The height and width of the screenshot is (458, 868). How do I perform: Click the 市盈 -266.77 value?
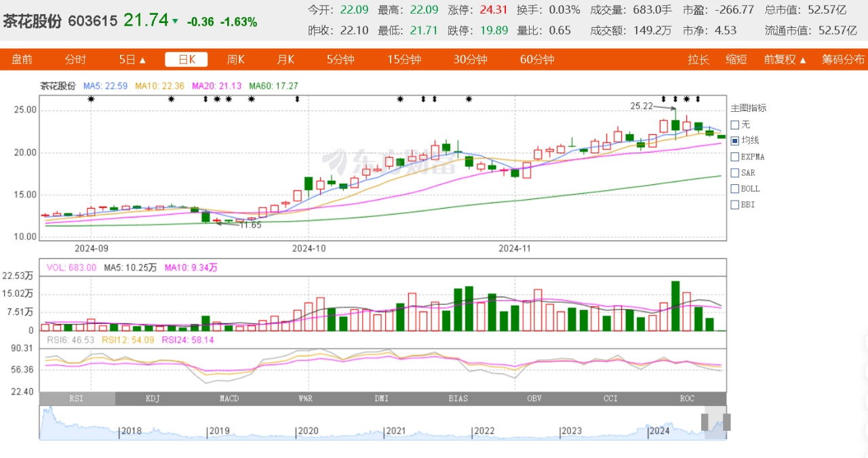tap(733, 9)
